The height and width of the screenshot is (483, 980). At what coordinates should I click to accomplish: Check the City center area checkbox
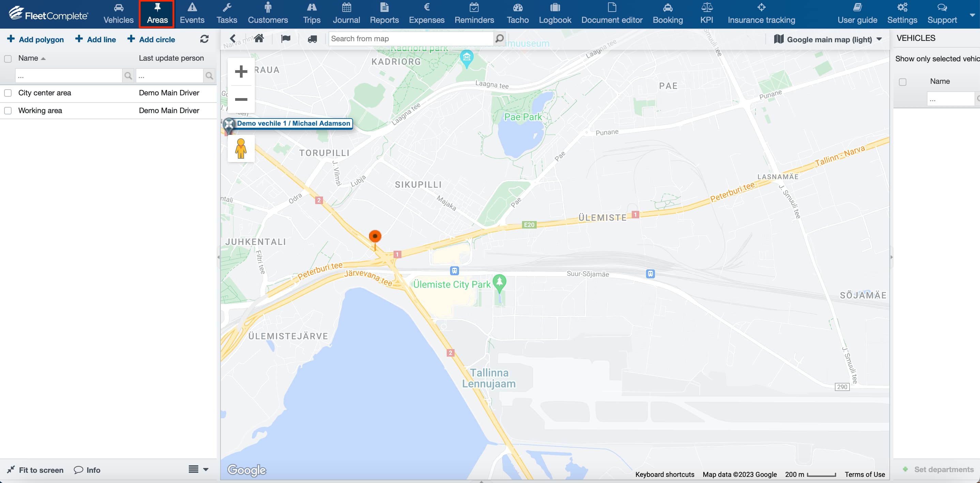[7, 93]
